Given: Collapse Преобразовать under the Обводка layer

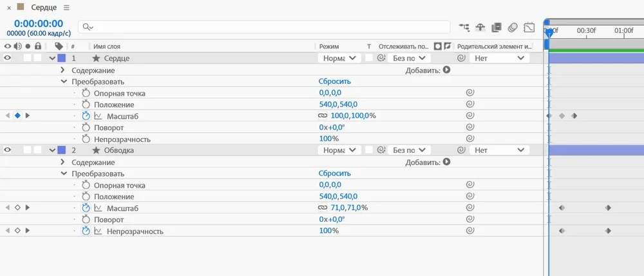Looking at the screenshot, I should pos(63,173).
